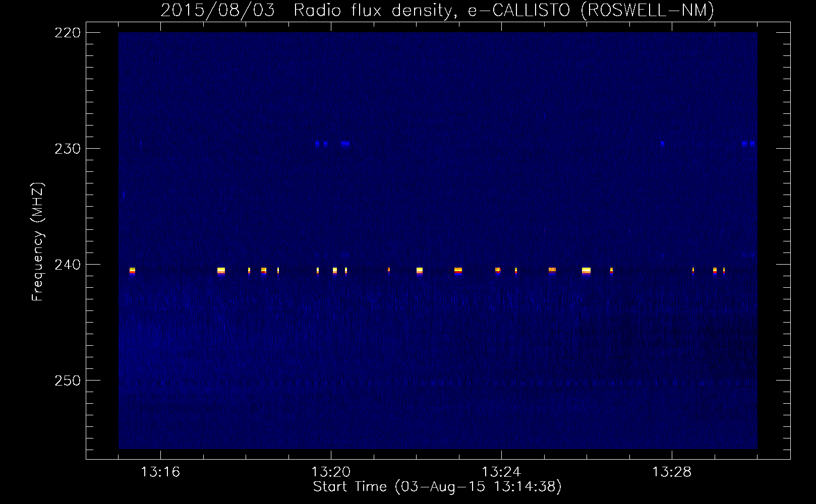Image resolution: width=816 pixels, height=504 pixels.
Task: Click the 13:20 time tick label
Action: (331, 472)
